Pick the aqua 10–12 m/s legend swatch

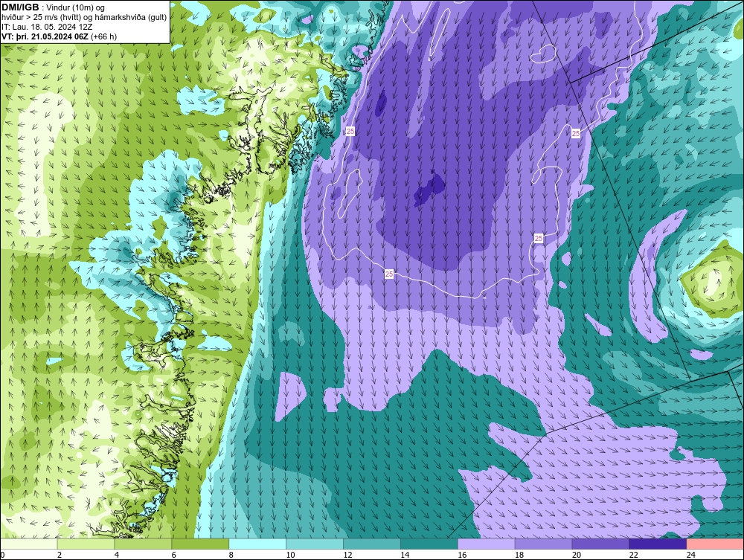point(315,544)
